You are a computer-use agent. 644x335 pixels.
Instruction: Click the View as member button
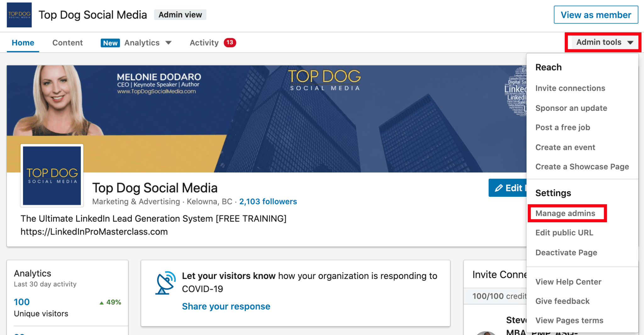(596, 14)
